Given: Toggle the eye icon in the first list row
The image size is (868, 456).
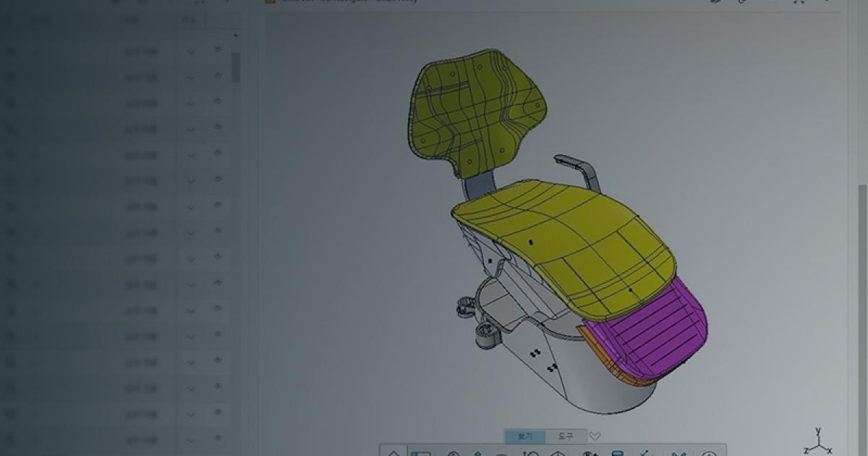Looking at the screenshot, I should point(218,50).
